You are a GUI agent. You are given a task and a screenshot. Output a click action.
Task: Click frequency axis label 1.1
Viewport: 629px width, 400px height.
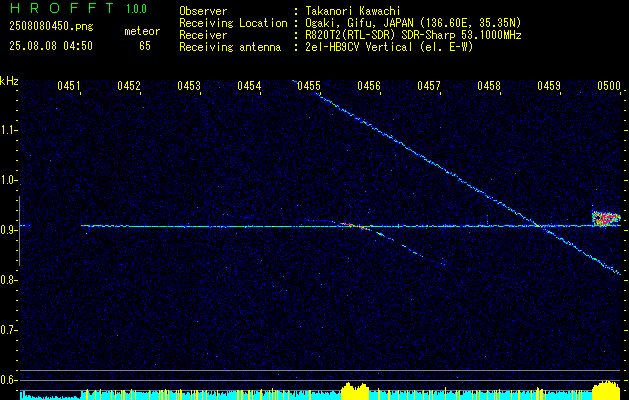pos(8,130)
